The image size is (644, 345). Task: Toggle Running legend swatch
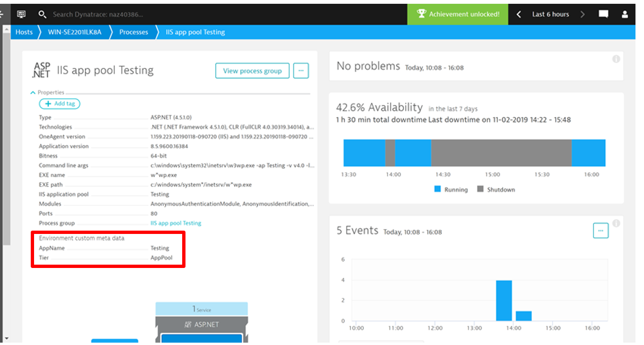point(437,189)
